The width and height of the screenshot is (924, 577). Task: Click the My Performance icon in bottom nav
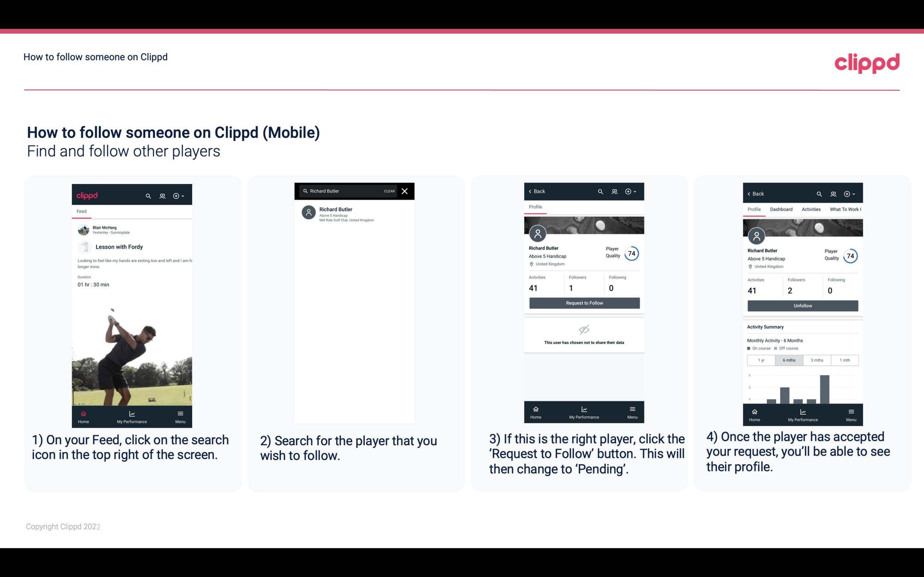tap(132, 413)
